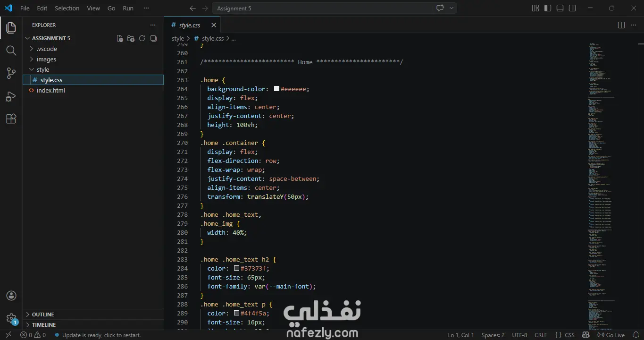The width and height of the screenshot is (644, 340).
Task: Open color picker for #eeeeee swatch
Action: pos(276,89)
